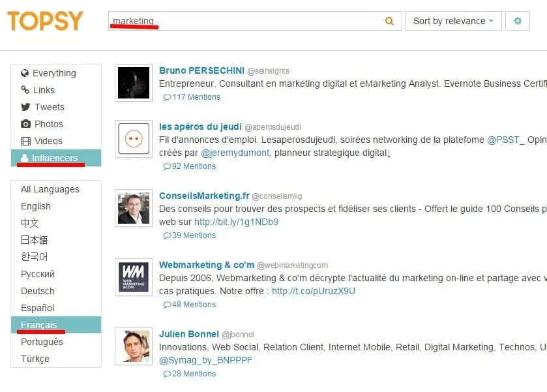Select the Videos filter
This screenshot has width=547, height=392.
tap(56, 141)
